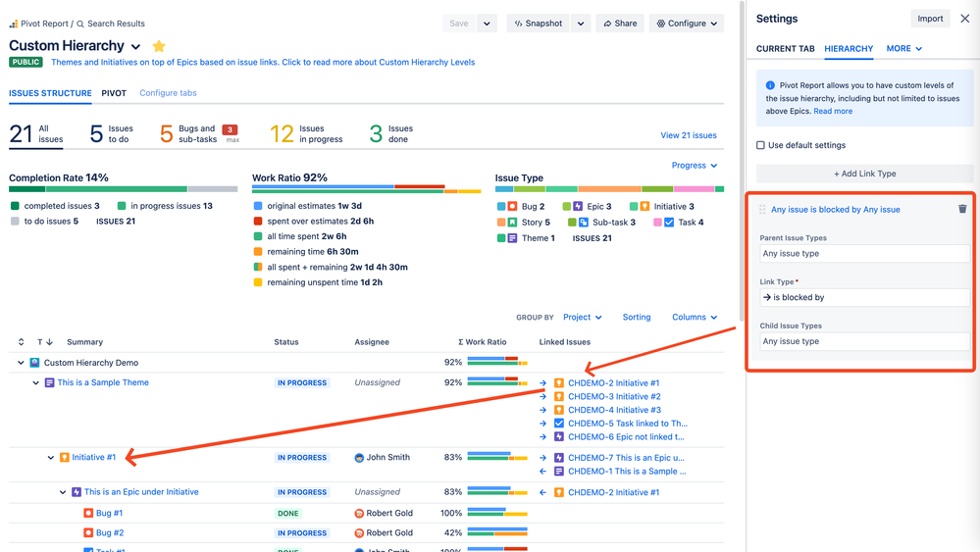
Task: Click the Initiative #1 row's orange icon
Action: pos(65,457)
